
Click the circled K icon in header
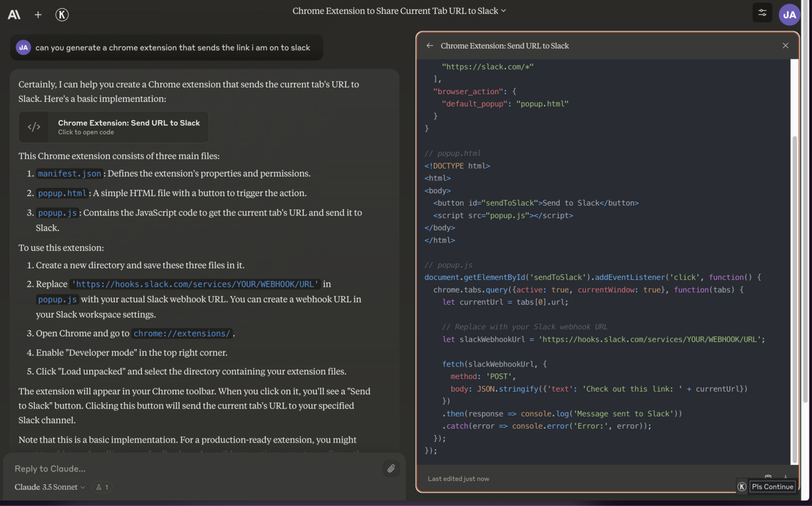point(62,14)
